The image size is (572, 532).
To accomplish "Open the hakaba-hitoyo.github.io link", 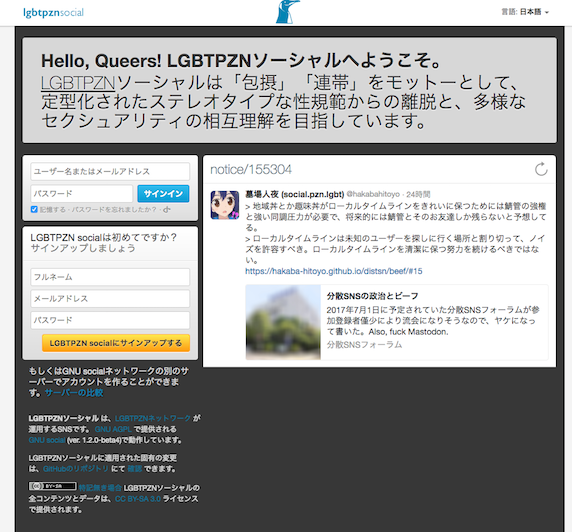I will 334,271.
